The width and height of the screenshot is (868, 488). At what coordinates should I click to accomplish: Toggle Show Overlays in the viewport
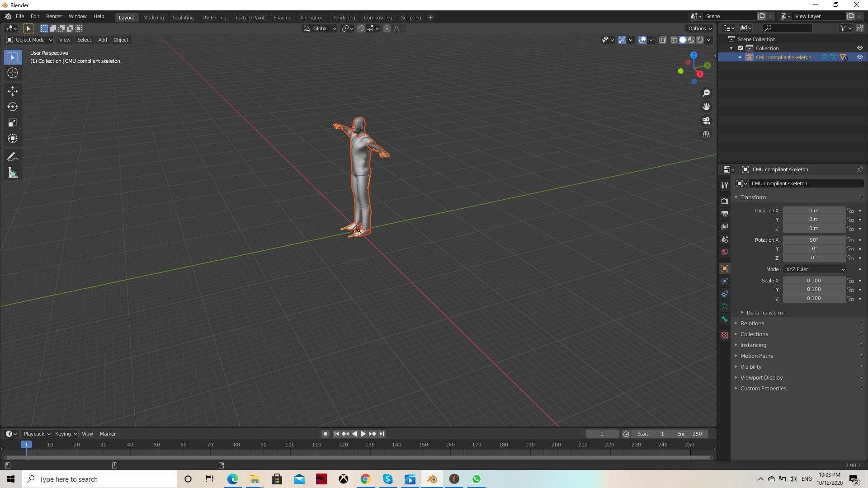click(x=642, y=40)
